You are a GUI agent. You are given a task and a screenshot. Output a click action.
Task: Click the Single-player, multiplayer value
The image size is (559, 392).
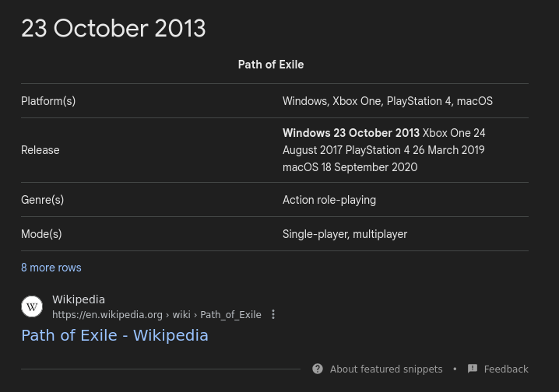345,234
